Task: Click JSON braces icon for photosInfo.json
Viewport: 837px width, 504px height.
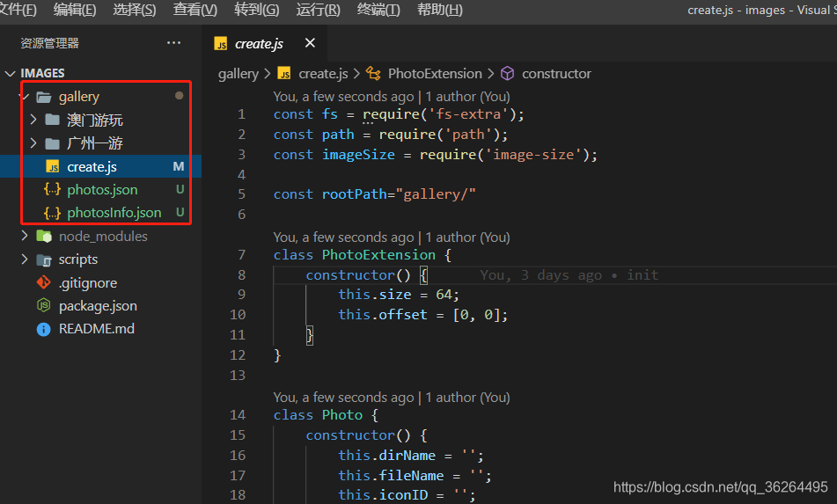Action: click(x=52, y=213)
